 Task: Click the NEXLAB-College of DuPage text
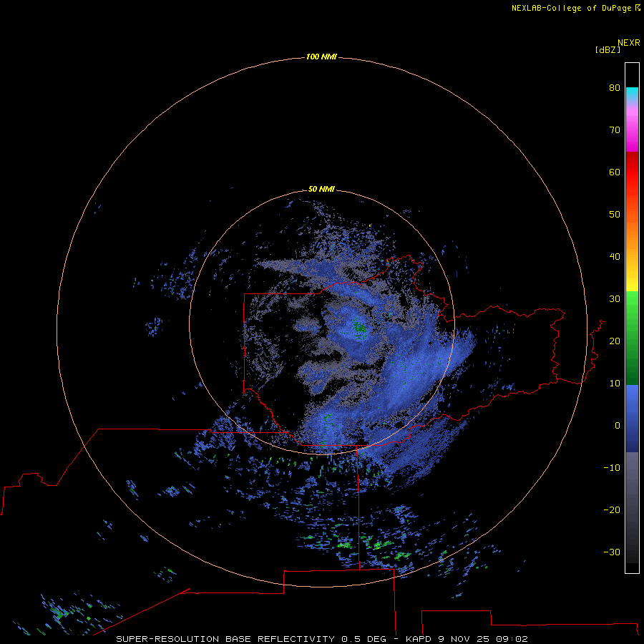click(x=571, y=8)
